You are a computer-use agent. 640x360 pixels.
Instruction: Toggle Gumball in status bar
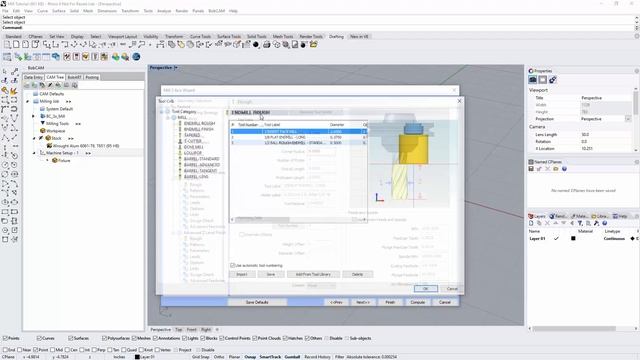coord(292,357)
